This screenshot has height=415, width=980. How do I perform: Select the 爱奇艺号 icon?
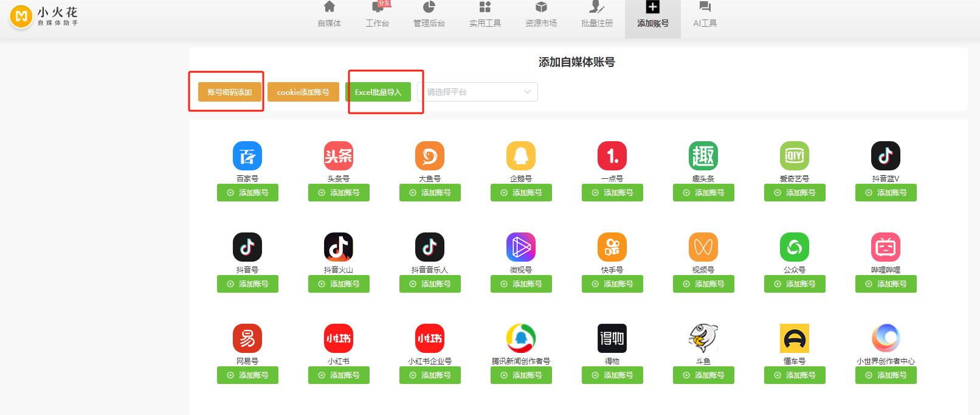[x=795, y=156]
